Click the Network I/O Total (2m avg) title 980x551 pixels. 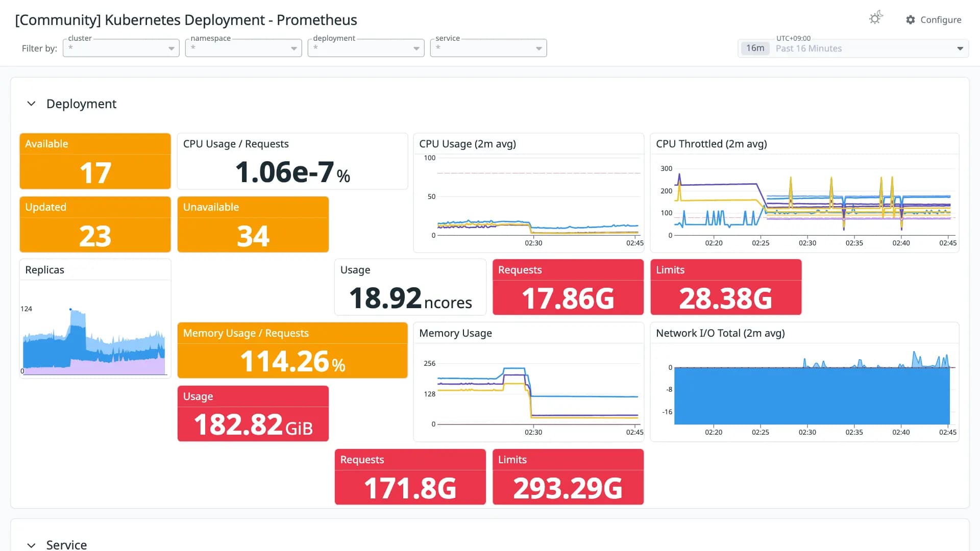[720, 333]
